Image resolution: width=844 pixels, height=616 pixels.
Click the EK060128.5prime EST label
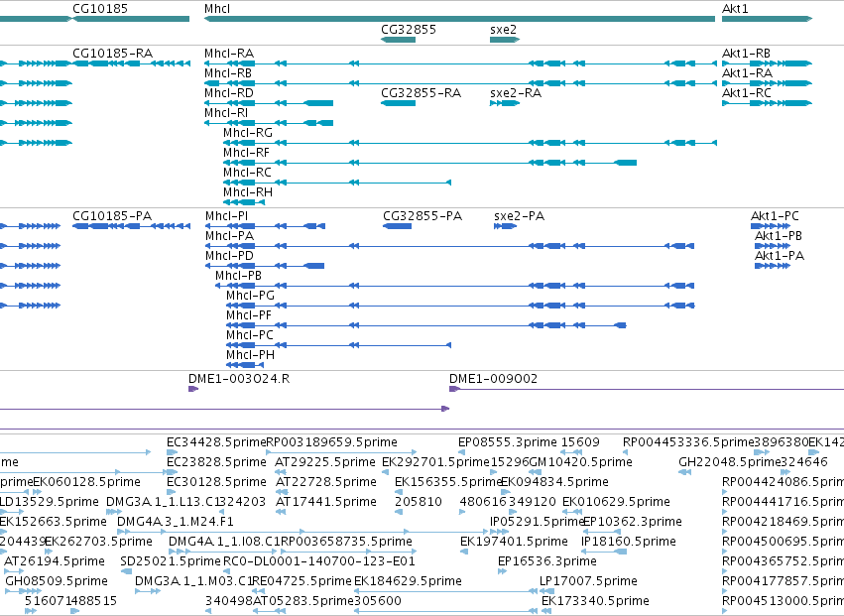[86, 482]
